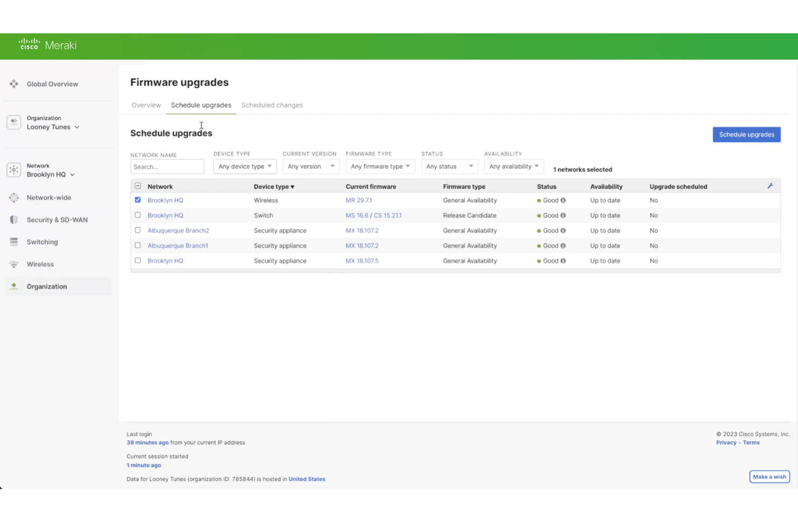Check Albuquerque Branch1 row checkbox
798x532 pixels.
[x=137, y=245]
